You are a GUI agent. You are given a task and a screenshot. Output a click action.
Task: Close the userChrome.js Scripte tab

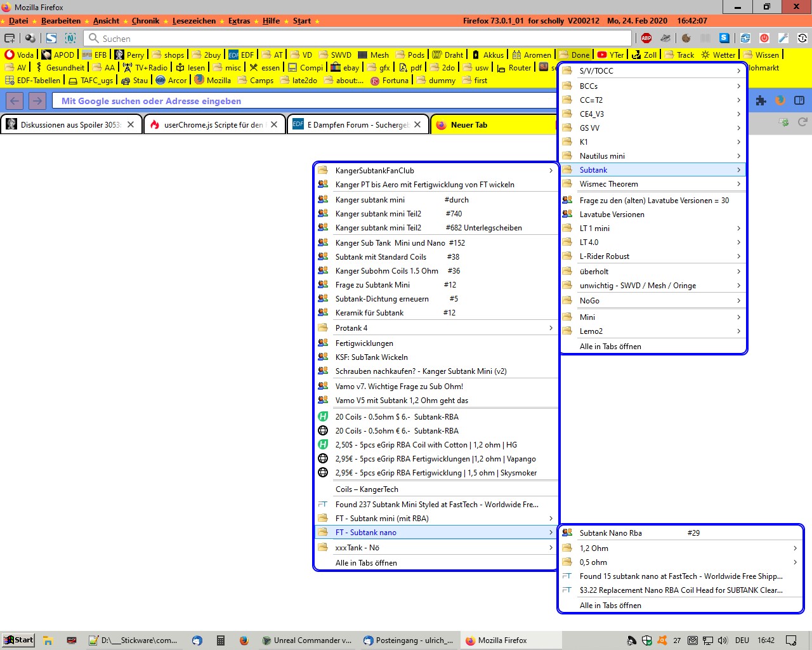pos(274,124)
